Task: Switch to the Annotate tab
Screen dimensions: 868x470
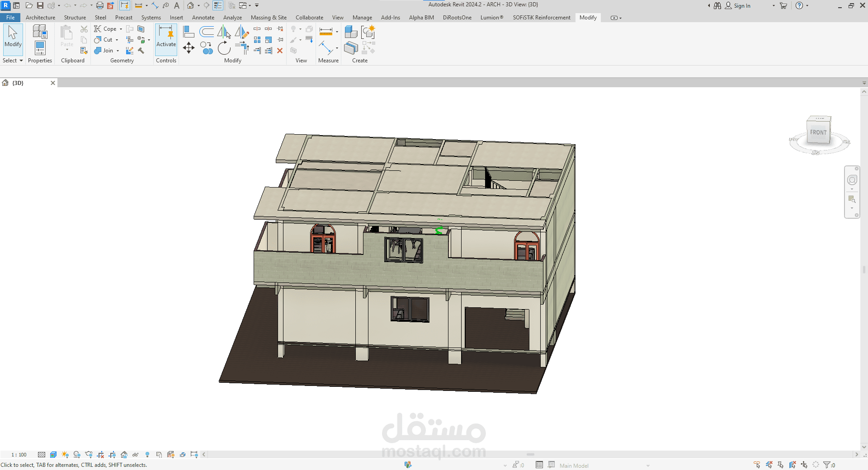Action: tap(203, 18)
